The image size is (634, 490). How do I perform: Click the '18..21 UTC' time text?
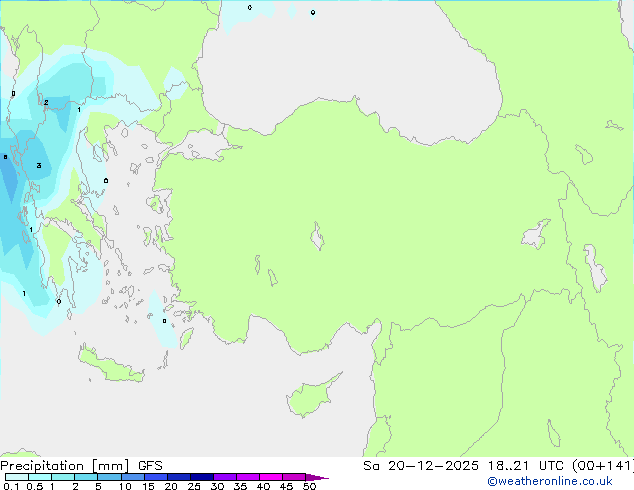526,466
